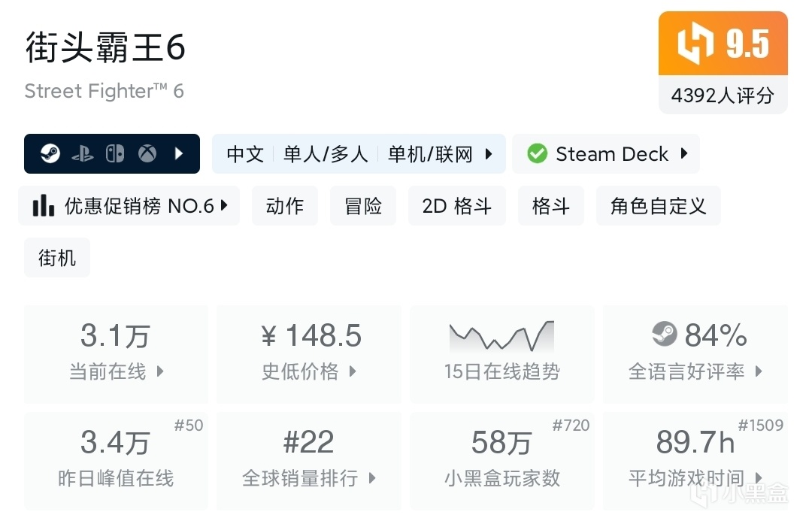812x521 pixels.
Task: Open the 街机 tag
Action: click(57, 258)
